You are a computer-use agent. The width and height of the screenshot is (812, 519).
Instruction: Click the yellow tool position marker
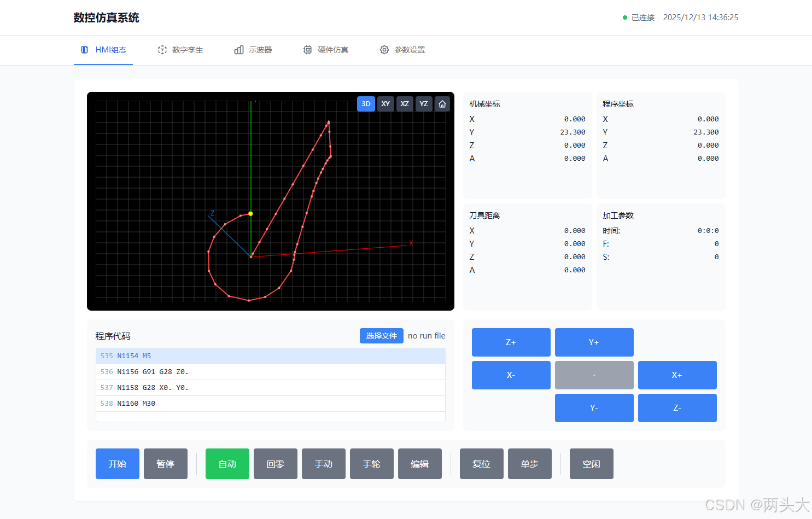(x=250, y=214)
